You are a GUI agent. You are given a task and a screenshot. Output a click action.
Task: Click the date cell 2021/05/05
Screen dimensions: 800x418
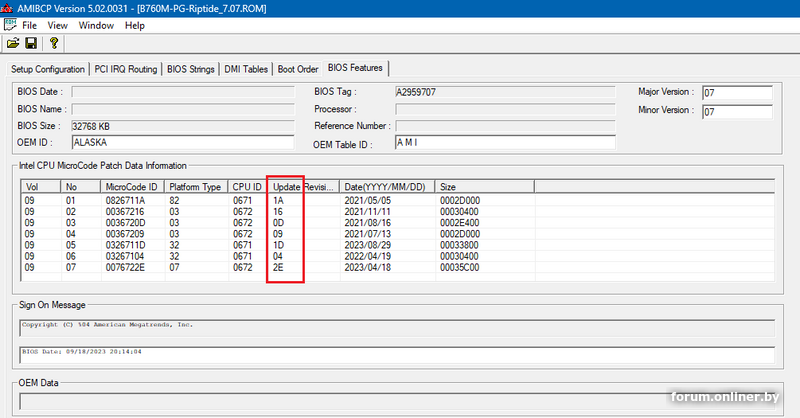[367, 201]
